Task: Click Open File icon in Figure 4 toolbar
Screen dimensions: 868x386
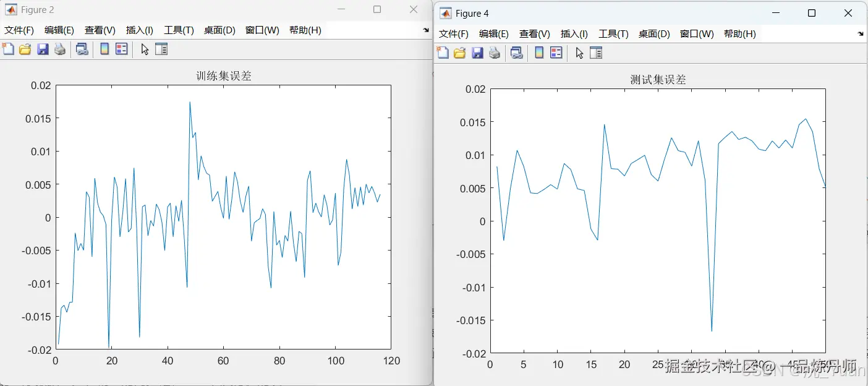Action: click(x=460, y=53)
